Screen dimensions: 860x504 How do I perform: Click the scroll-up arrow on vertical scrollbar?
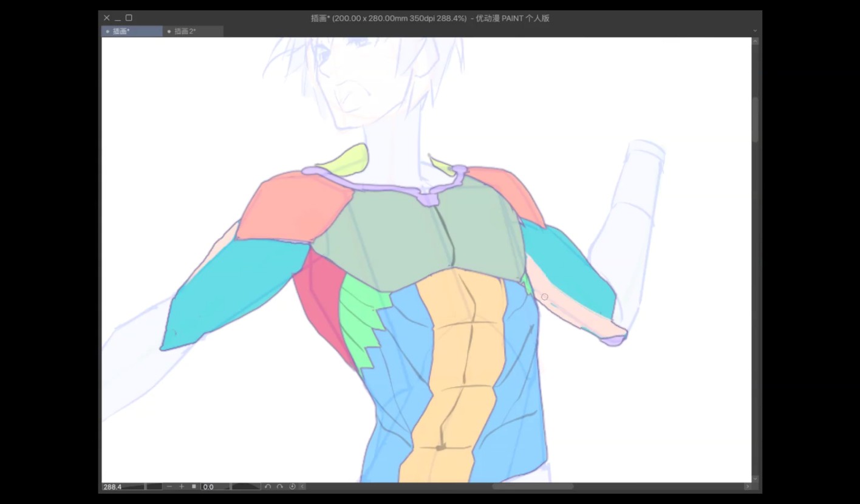pyautogui.click(x=756, y=42)
